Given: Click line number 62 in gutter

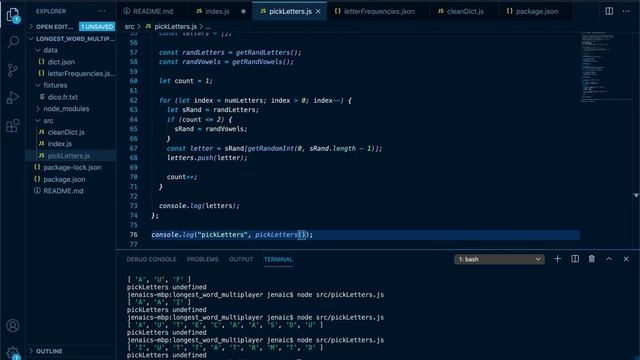Looking at the screenshot, I should click(x=133, y=100).
